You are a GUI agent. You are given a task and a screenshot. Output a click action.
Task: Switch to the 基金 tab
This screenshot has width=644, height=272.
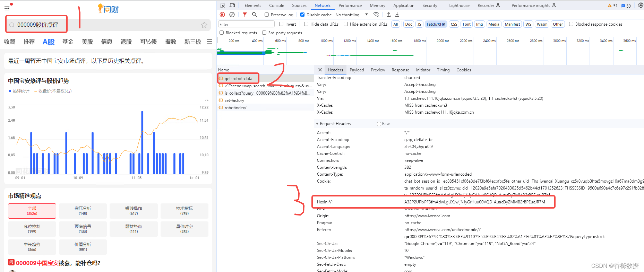click(68, 42)
